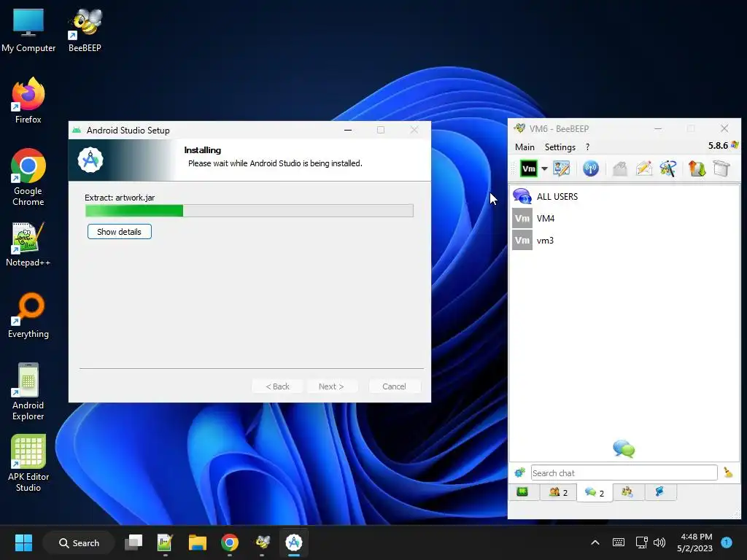Click the taskbar Search box
This screenshot has width=747, height=560.
click(79, 542)
